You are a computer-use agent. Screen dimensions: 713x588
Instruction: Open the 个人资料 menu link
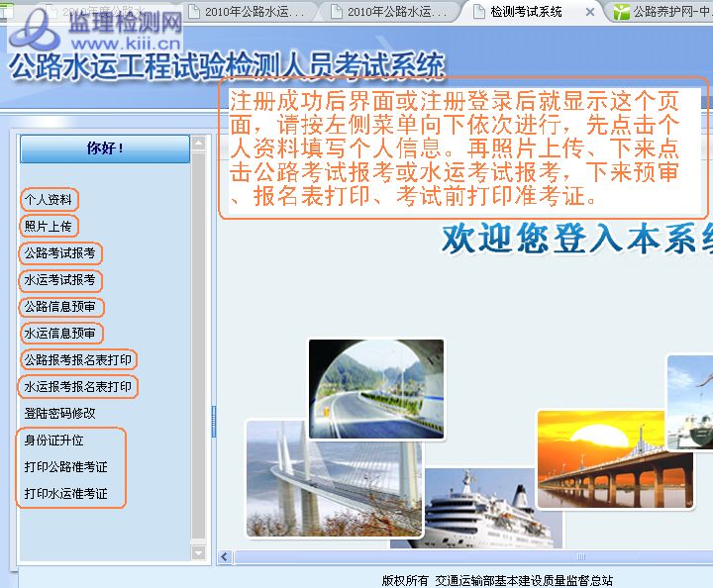pos(48,200)
